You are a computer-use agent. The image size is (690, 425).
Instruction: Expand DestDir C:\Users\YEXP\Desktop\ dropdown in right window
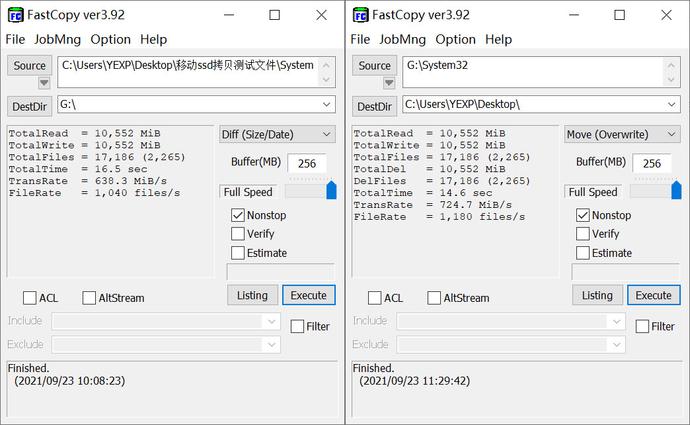(x=672, y=105)
